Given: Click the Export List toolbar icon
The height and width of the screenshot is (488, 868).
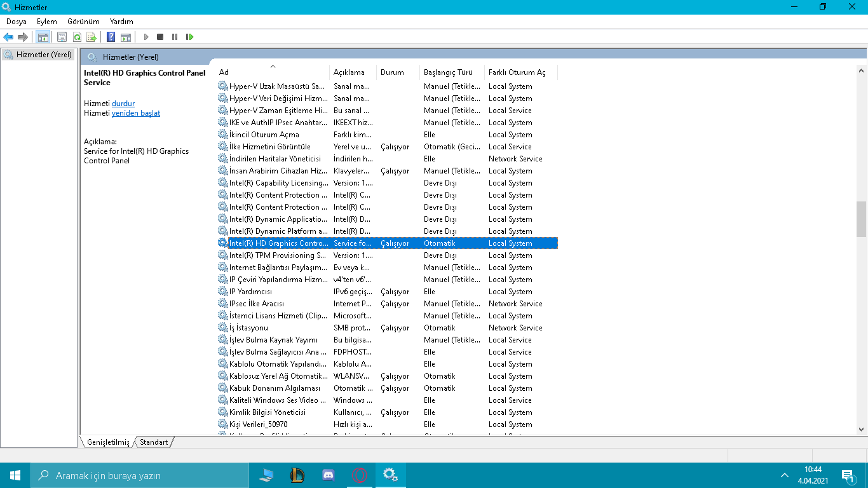Looking at the screenshot, I should tap(92, 37).
